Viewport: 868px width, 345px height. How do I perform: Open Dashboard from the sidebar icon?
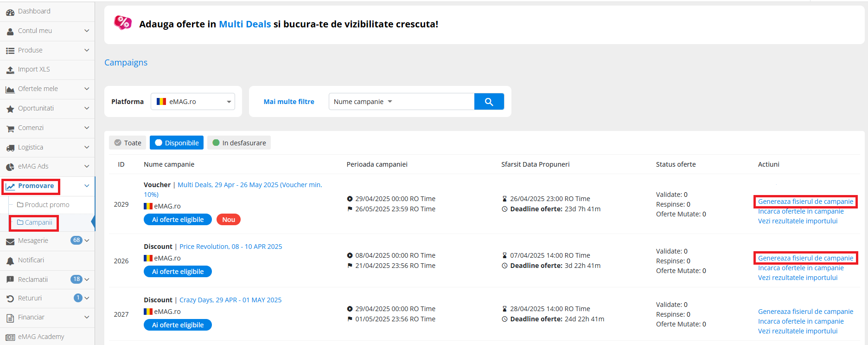pos(10,12)
